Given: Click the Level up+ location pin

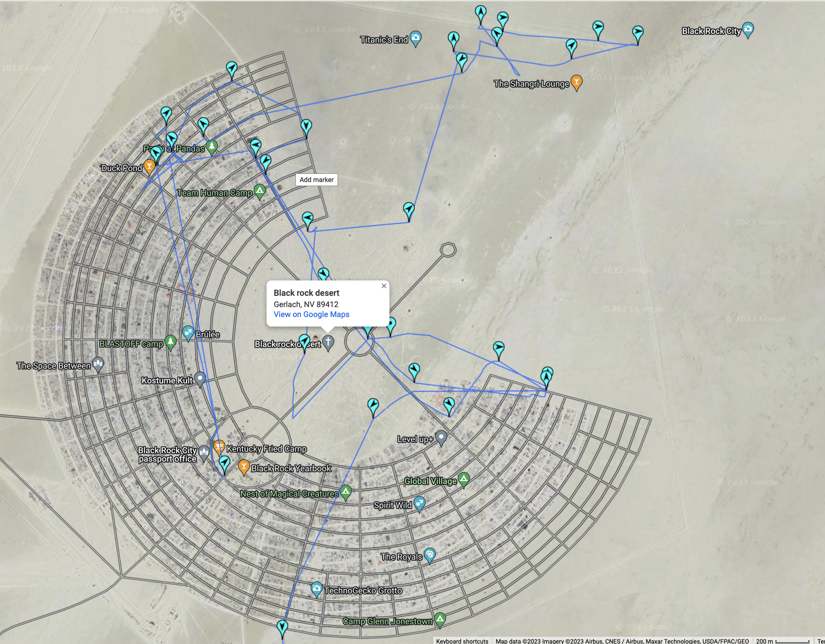Looking at the screenshot, I should pos(441,438).
